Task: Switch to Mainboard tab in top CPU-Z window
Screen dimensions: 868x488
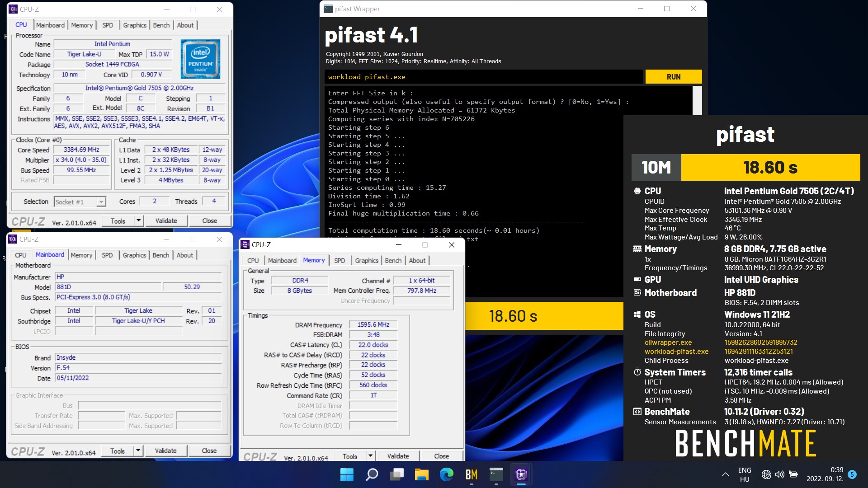Action: coord(50,25)
